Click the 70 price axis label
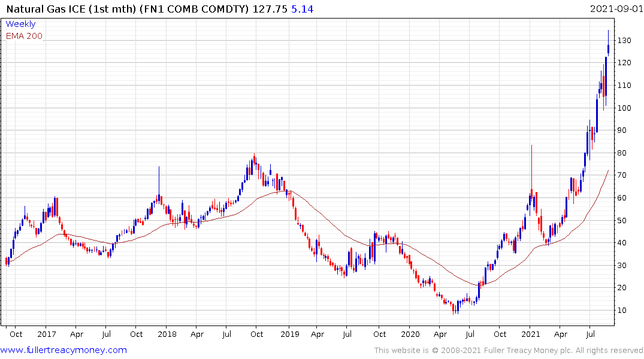The height and width of the screenshot is (359, 644). click(x=622, y=175)
